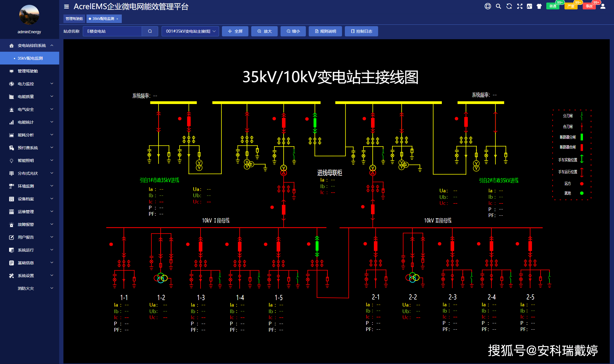Click the 放大 zoom in button
614x364 pixels.
265,31
